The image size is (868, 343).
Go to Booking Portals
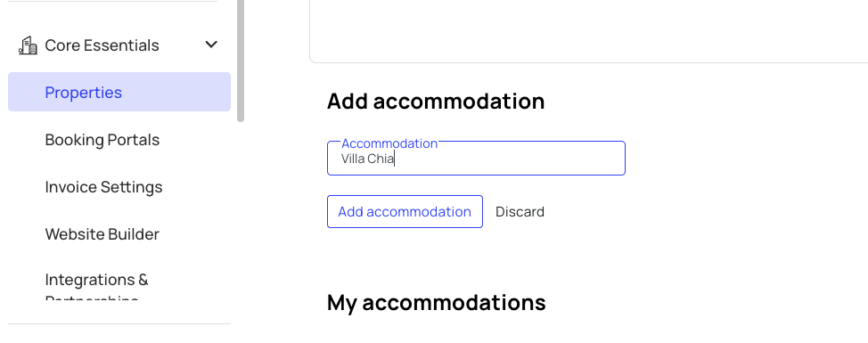pyautogui.click(x=102, y=139)
